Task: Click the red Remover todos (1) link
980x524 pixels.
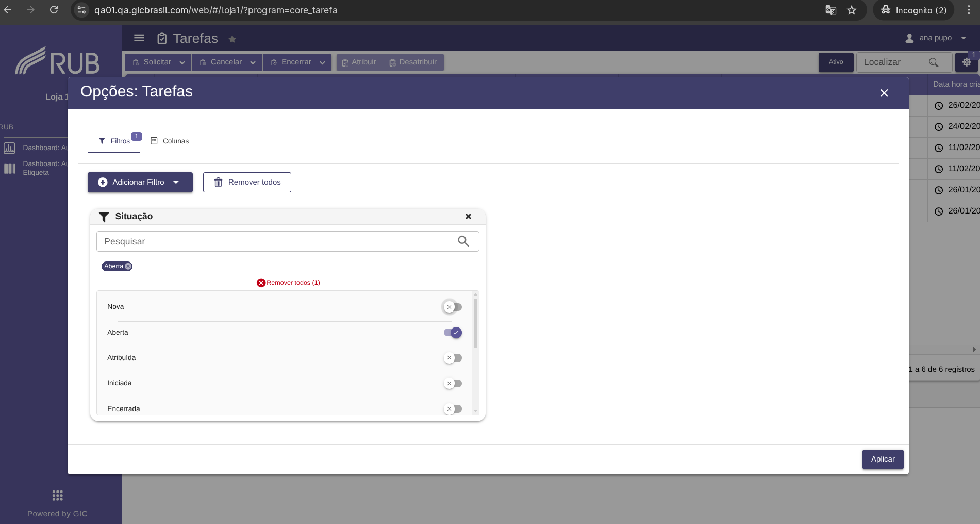Action: pos(289,283)
